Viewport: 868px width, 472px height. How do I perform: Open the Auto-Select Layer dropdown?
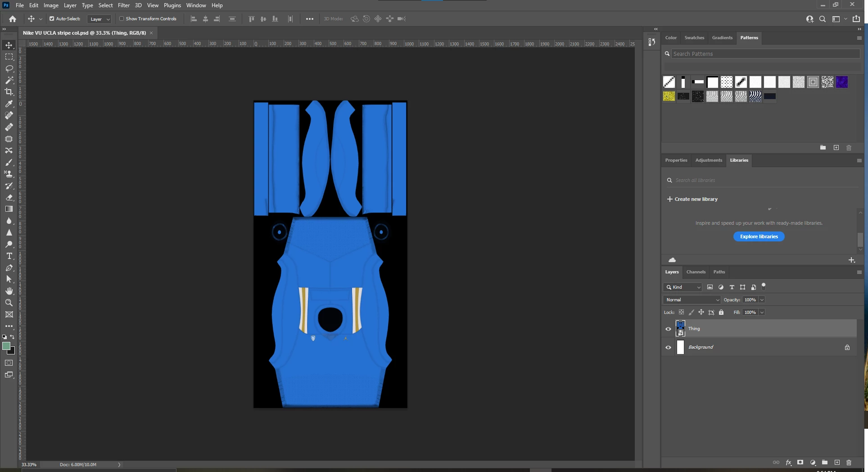[99, 19]
